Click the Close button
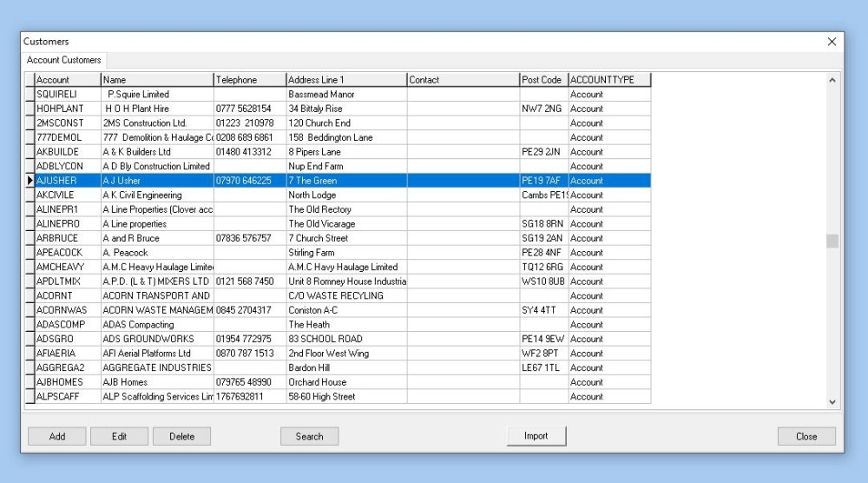The image size is (868, 483). (x=806, y=436)
